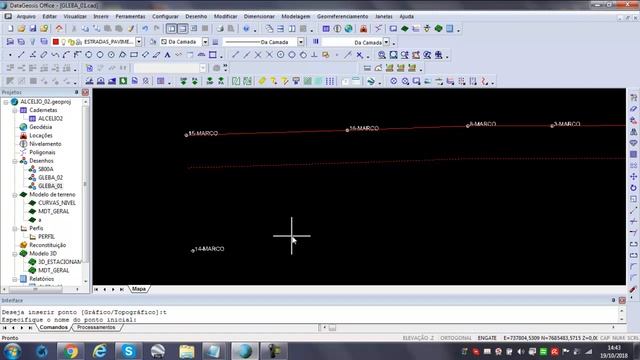Screen dimensions: 640x360
Task: Open the color 'Da Camada' dropdown
Action: click(205, 42)
